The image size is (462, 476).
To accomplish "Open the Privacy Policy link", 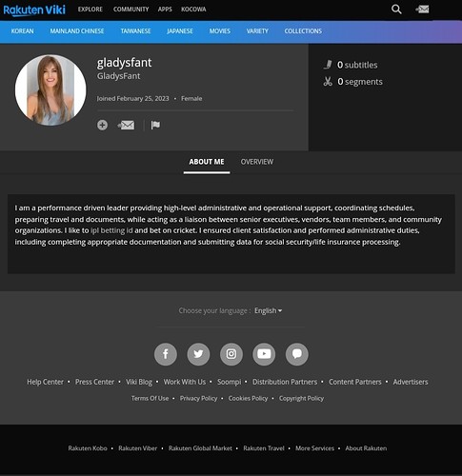I will coord(198,398).
